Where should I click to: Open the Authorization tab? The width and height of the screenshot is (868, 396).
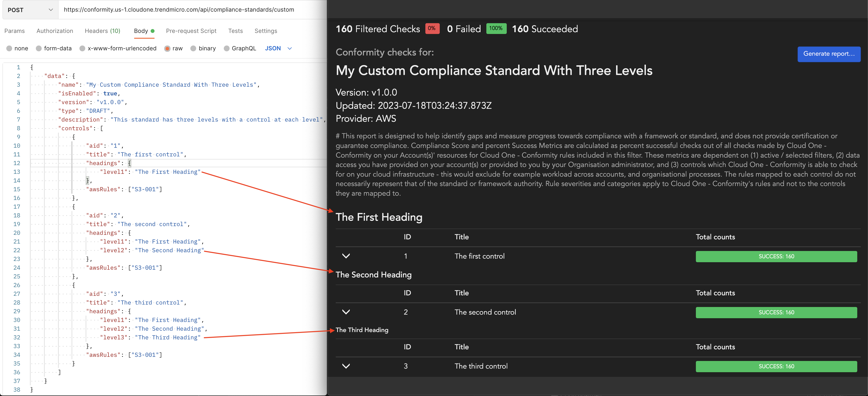(x=54, y=31)
